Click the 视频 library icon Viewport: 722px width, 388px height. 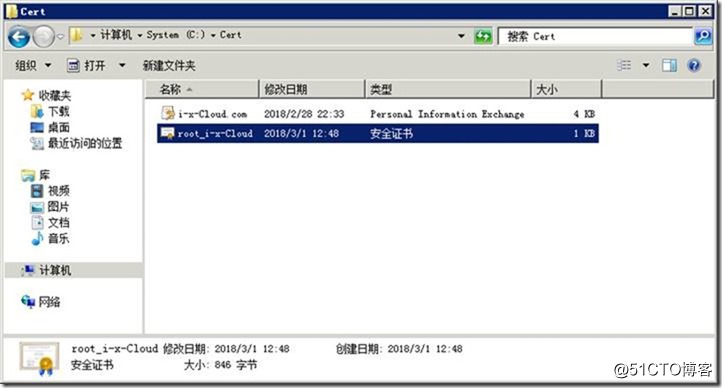[37, 191]
